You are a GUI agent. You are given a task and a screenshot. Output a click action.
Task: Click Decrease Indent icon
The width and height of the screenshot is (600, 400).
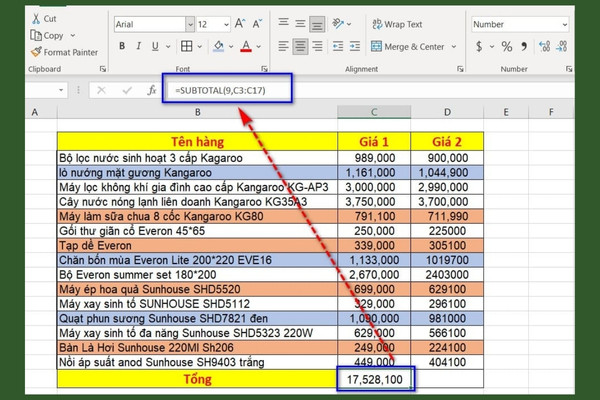pos(338,47)
